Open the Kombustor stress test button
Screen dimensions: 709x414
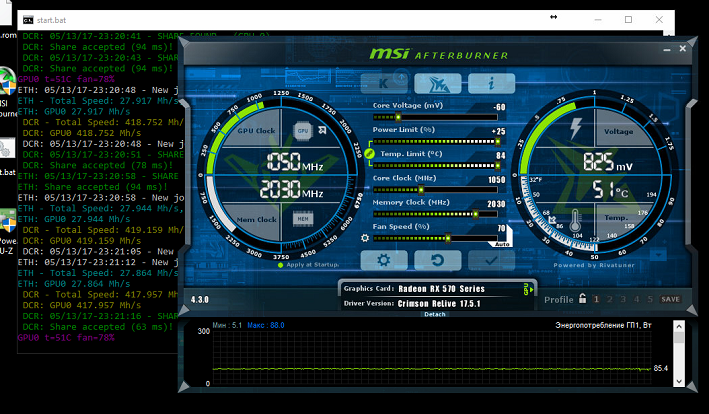click(x=384, y=83)
